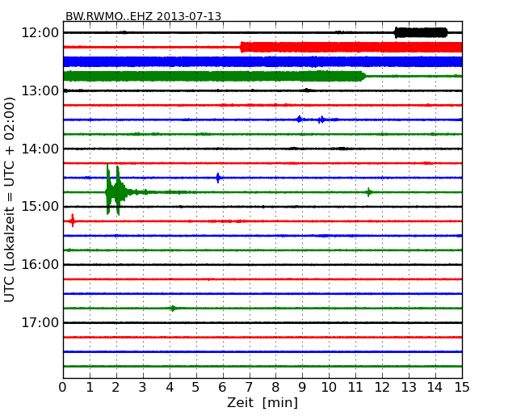The width and height of the screenshot is (525, 420).
Task: Click the Zeit [min] axis label
Action: [262, 402]
